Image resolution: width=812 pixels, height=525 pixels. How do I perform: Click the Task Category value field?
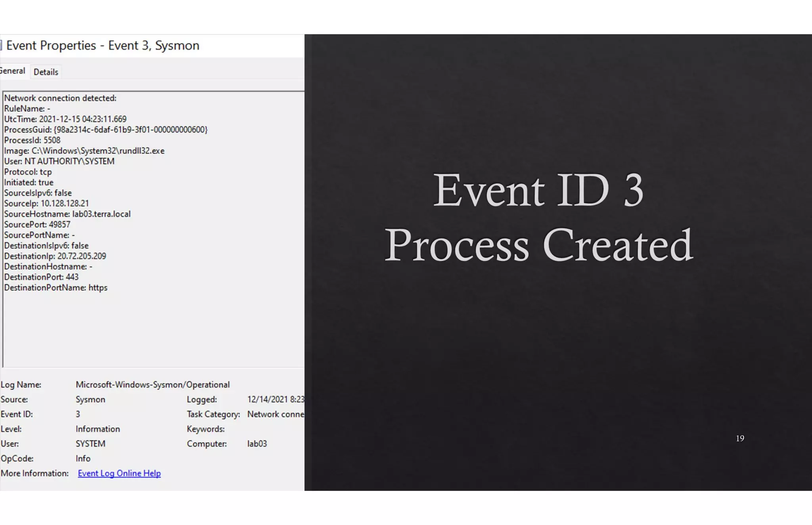click(275, 414)
